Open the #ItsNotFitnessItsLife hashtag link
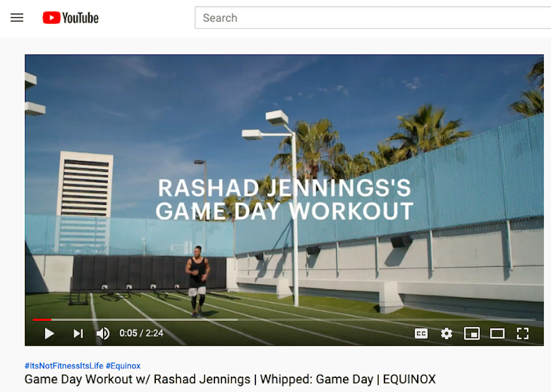 [63, 366]
